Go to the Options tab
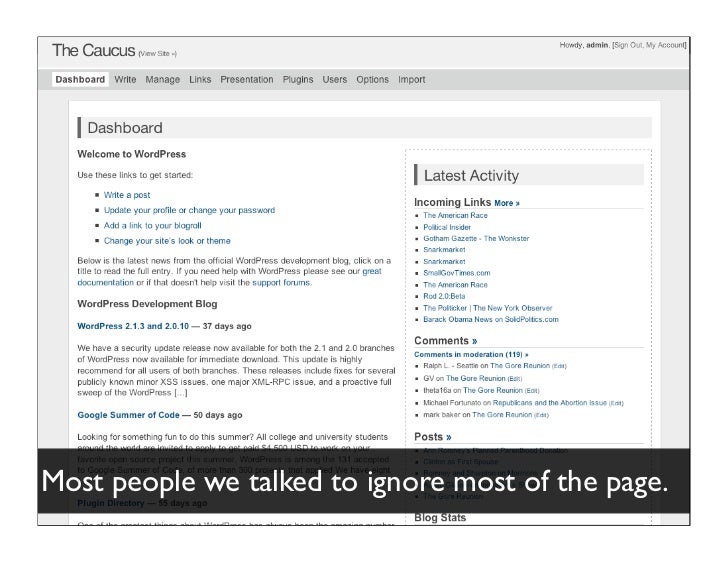The height and width of the screenshot is (563, 728). coord(372,80)
